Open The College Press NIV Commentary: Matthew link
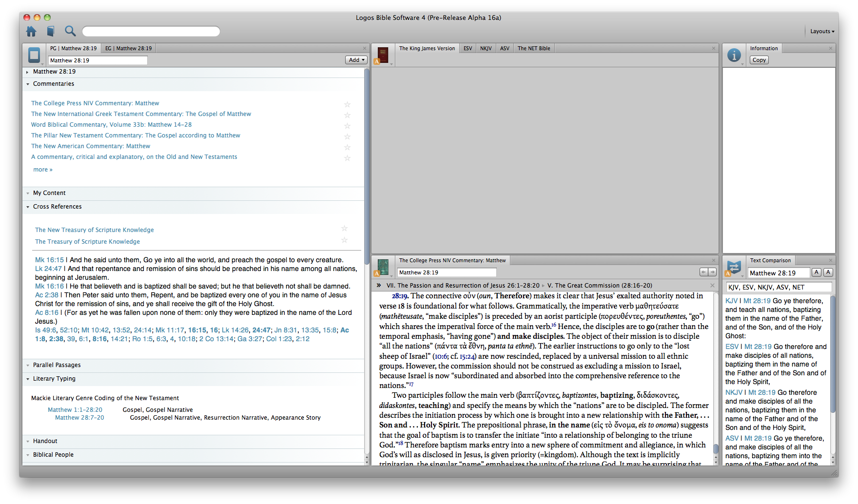This screenshot has height=504, width=858. click(95, 103)
